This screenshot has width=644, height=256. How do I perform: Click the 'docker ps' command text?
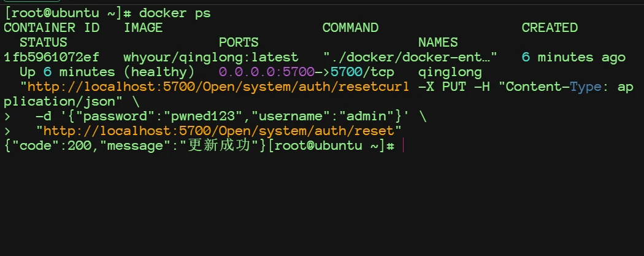(175, 13)
